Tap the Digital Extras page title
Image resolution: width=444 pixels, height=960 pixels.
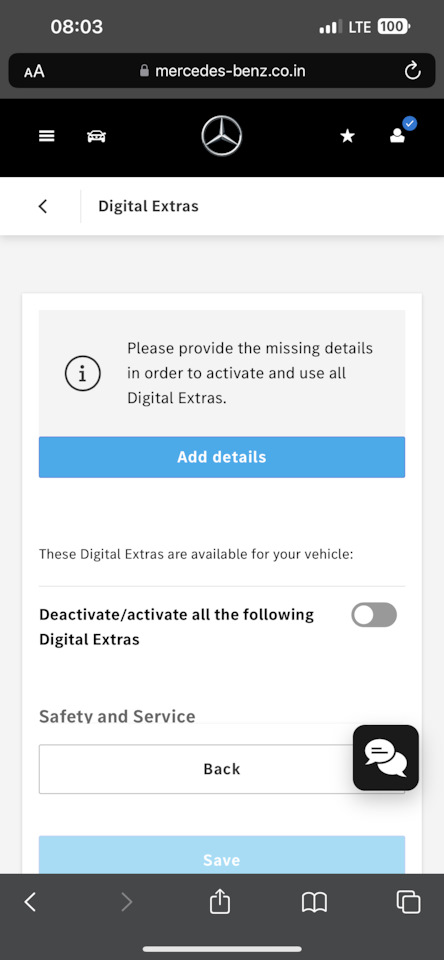coord(148,206)
